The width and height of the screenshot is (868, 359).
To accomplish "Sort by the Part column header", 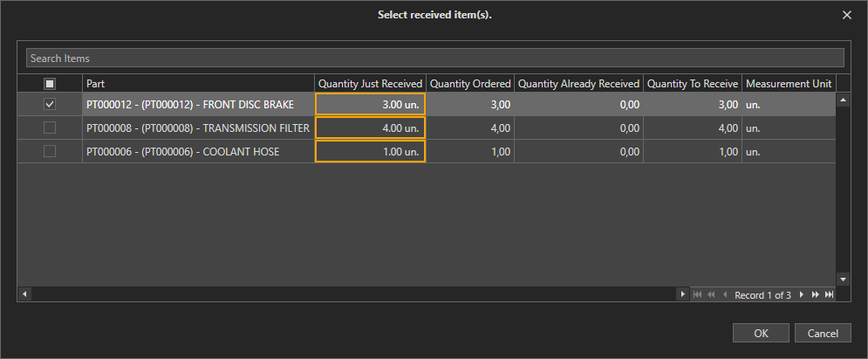I will click(x=198, y=84).
